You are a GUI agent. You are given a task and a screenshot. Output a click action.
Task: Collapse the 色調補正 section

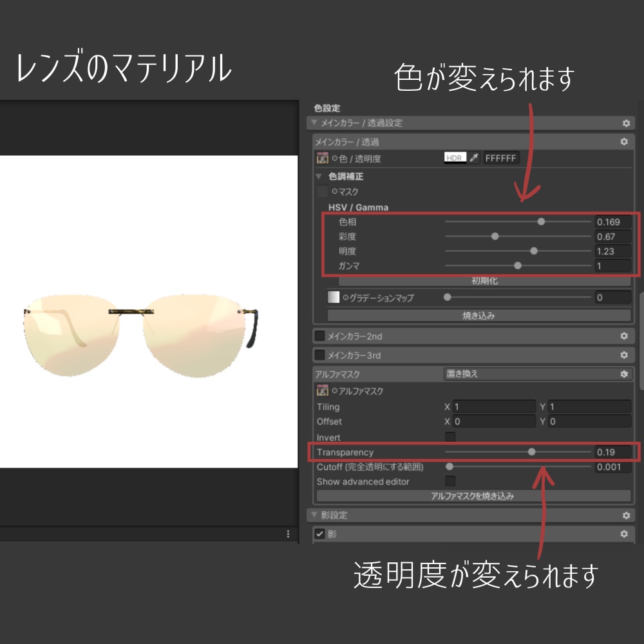[320, 176]
